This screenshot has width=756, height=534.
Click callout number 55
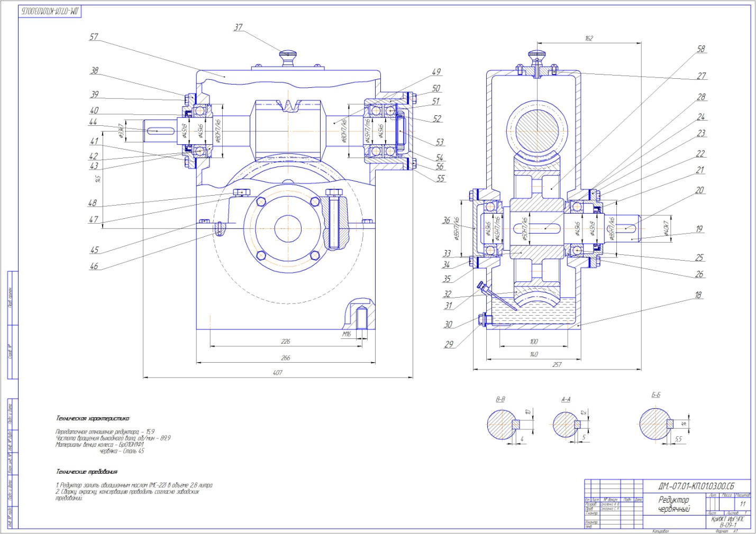click(440, 179)
